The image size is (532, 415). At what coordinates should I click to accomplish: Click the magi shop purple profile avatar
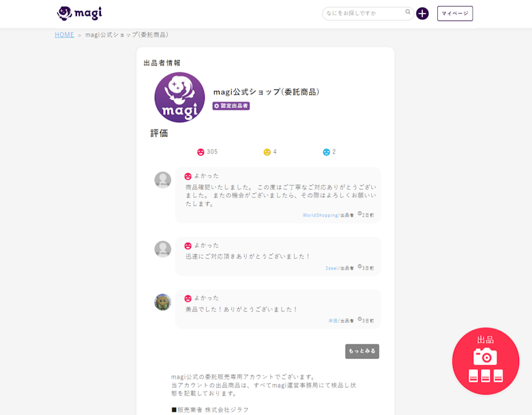pos(179,97)
